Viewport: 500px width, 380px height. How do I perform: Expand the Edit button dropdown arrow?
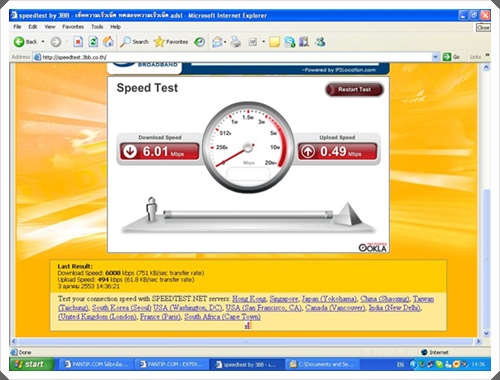coord(263,42)
